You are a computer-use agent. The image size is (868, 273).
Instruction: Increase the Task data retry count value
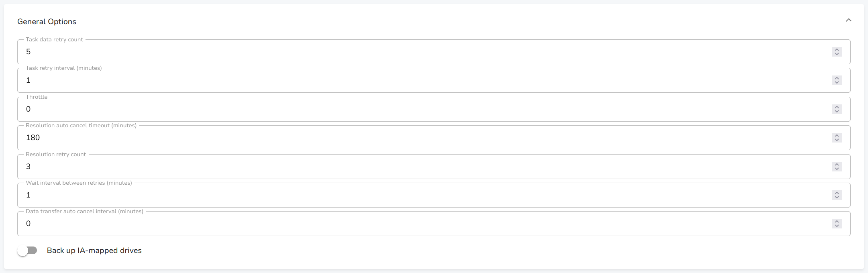pos(837,49)
